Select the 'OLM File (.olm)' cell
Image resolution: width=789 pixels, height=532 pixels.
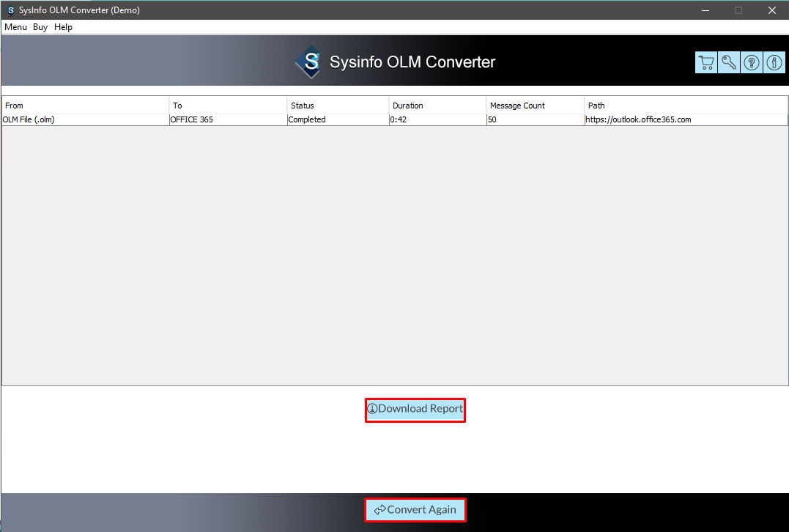pyautogui.click(x=86, y=119)
